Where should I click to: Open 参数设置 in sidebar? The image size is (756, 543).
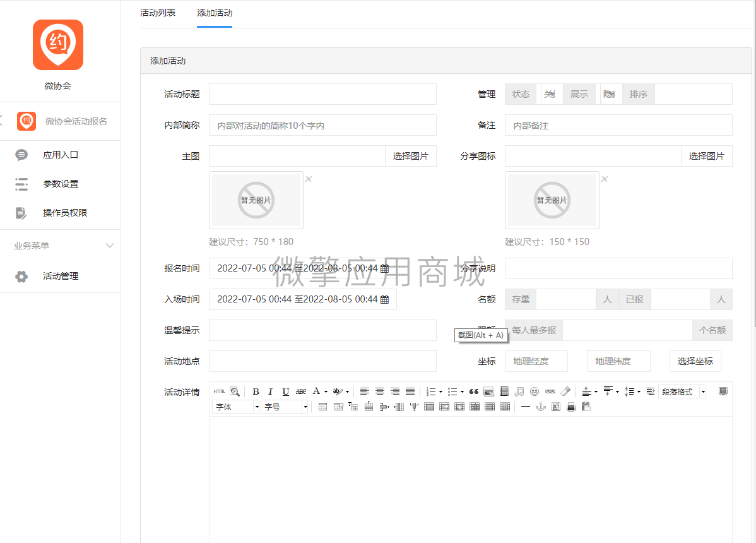[x=61, y=184]
